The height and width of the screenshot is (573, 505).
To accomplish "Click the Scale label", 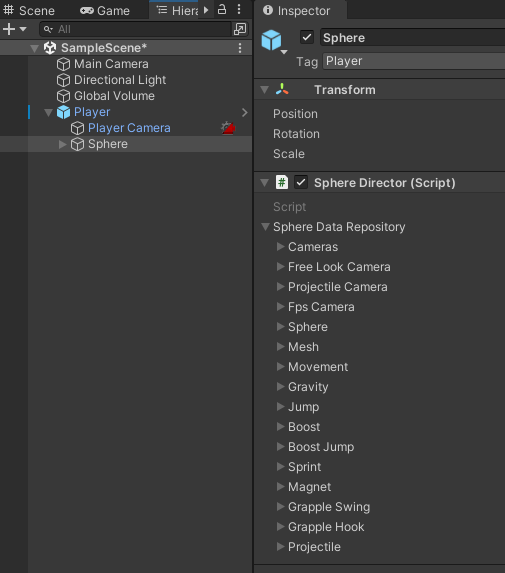I will 289,154.
